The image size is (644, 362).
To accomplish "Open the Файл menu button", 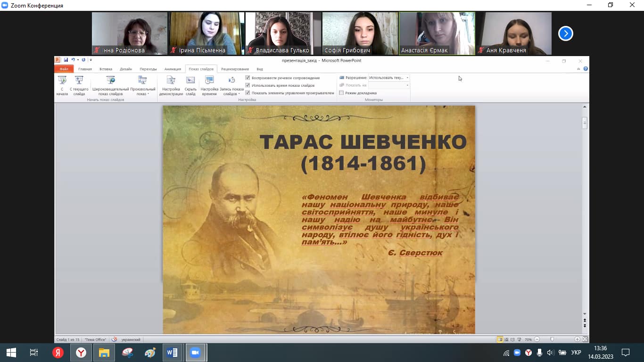I will point(64,69).
